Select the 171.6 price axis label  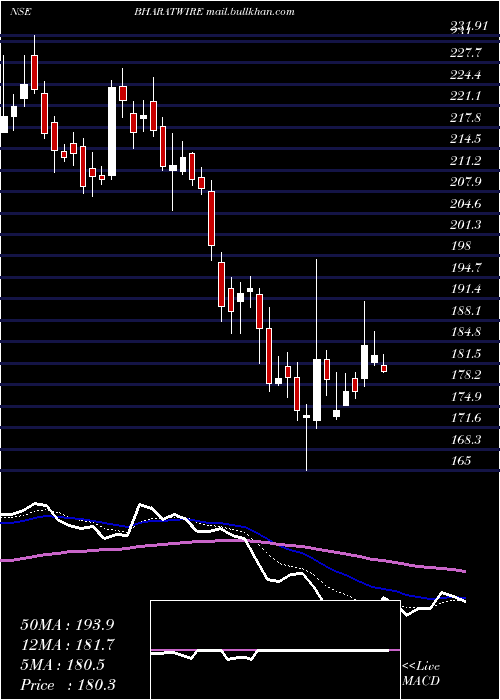(x=466, y=418)
